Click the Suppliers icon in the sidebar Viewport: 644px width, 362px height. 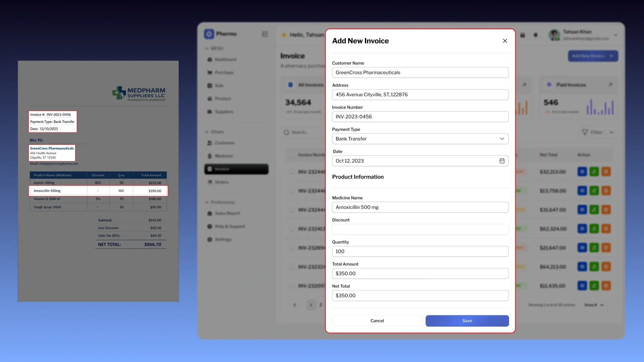pyautogui.click(x=209, y=112)
